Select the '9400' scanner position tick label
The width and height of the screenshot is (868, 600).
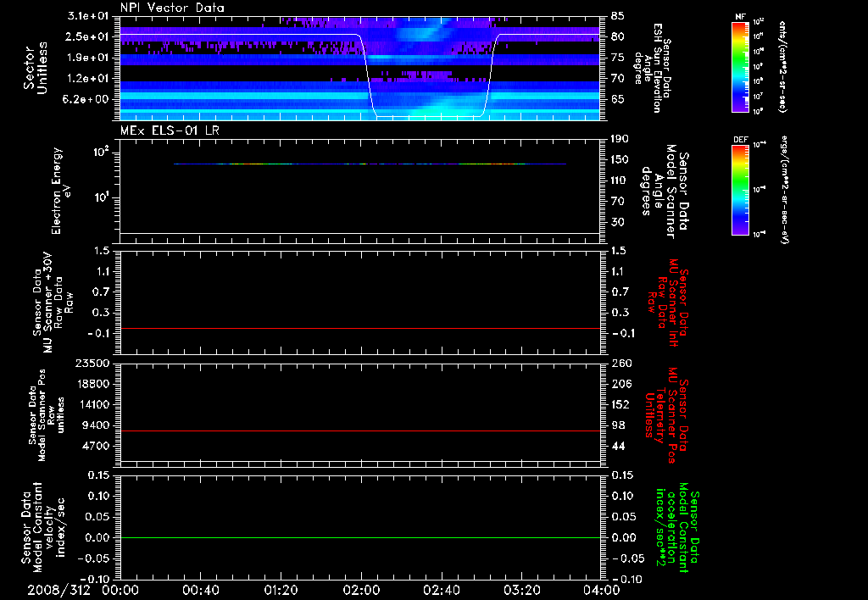97,425
